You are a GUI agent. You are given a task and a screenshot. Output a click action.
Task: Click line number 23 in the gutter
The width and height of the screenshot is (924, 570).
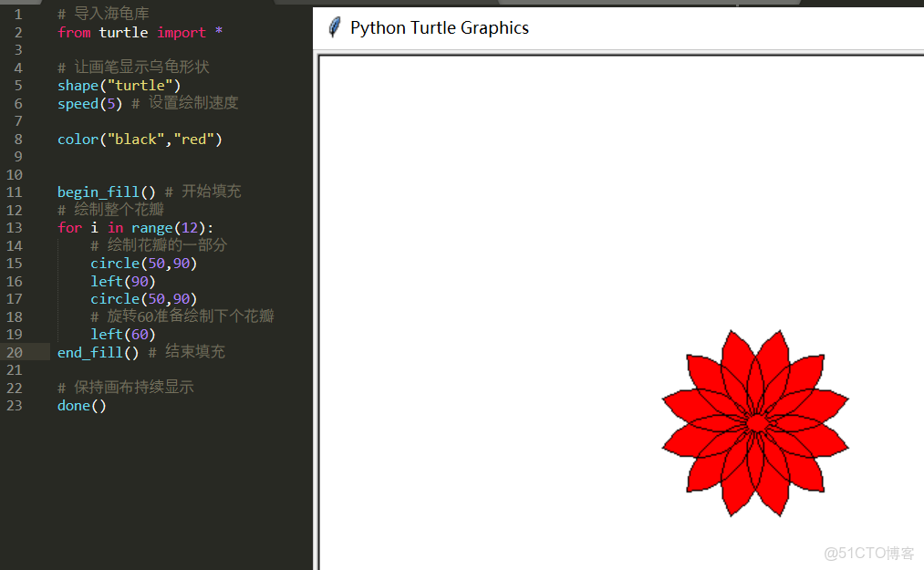click(15, 406)
